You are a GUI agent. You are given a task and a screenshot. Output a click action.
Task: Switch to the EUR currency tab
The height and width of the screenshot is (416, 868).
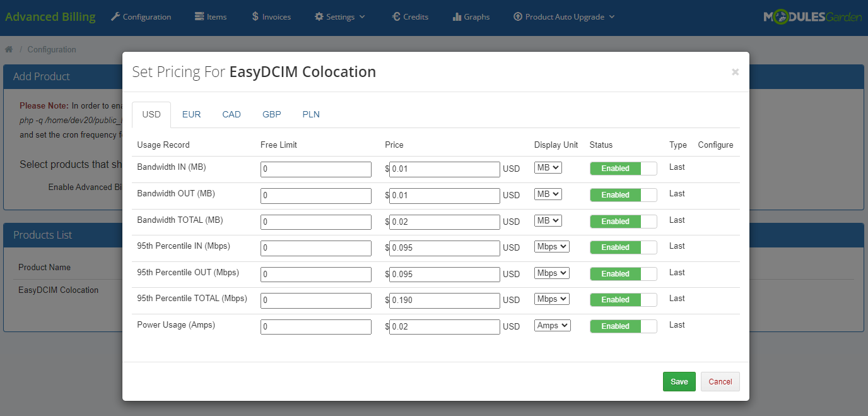(192, 114)
